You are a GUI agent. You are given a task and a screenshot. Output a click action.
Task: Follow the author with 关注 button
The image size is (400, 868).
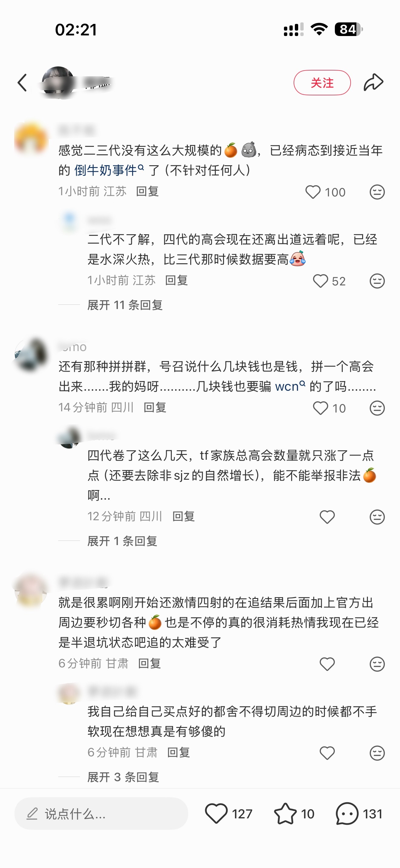[x=322, y=83]
